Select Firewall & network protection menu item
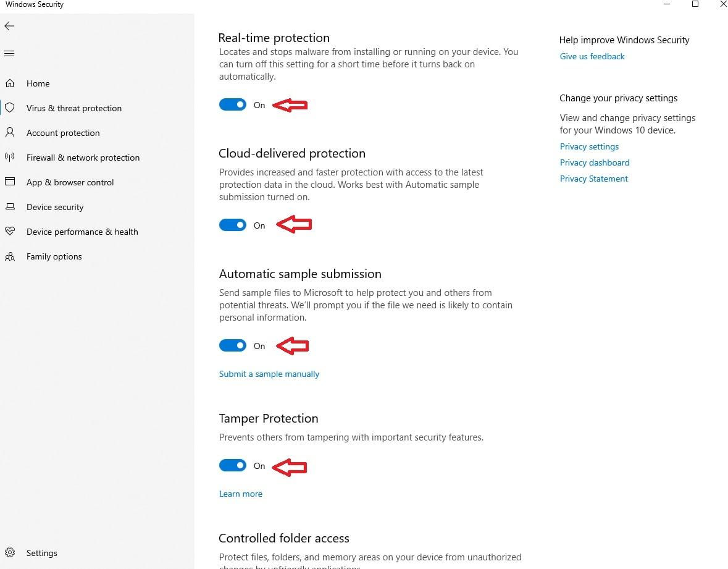The width and height of the screenshot is (728, 569). [x=83, y=158]
